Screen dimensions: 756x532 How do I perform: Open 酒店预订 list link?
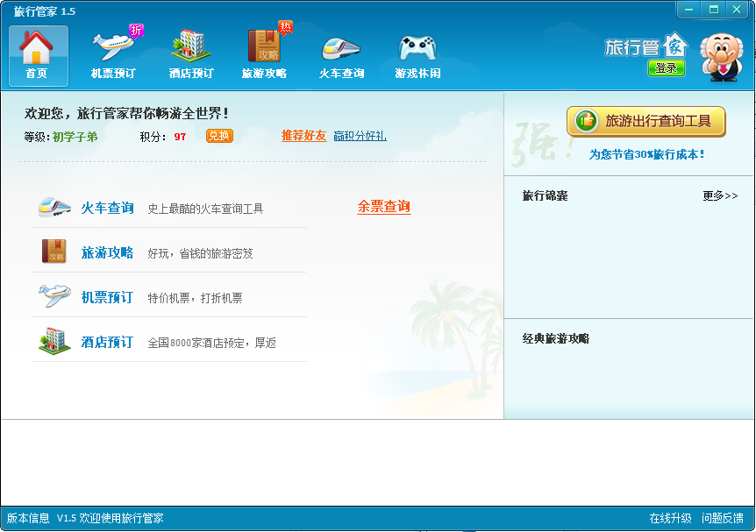107,342
